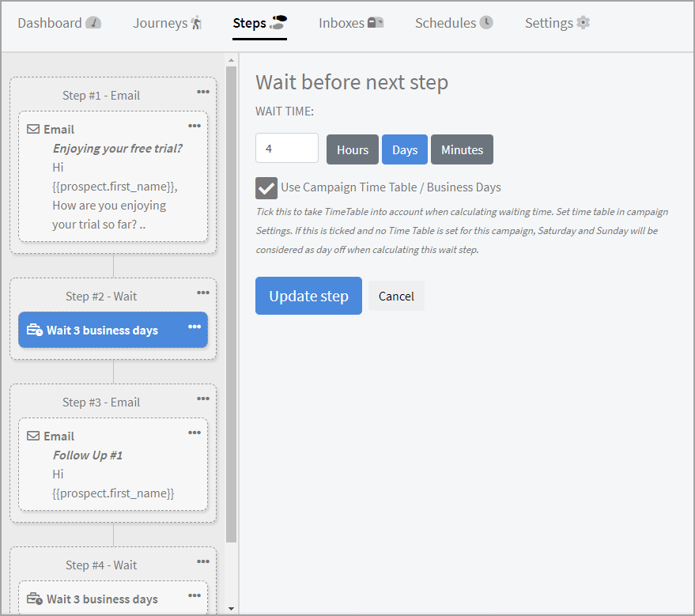Click the wait time number field
The image size is (695, 616).
click(x=286, y=149)
